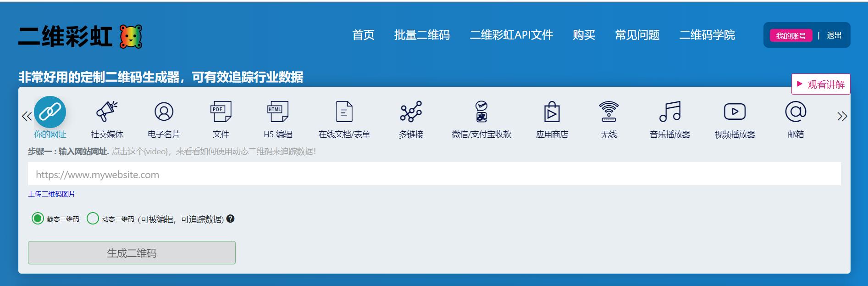Select the 无线 WiFi icon
This screenshot has width=868, height=286.
click(608, 112)
